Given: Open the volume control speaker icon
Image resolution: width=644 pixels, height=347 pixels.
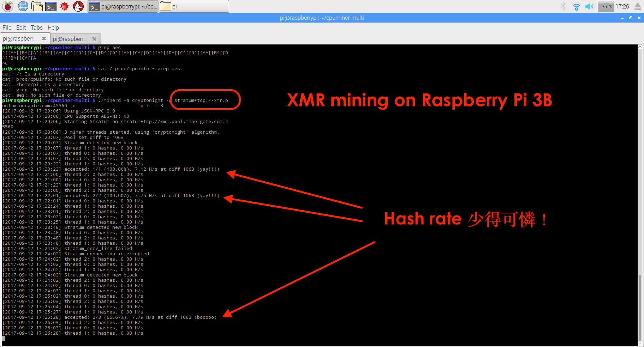Looking at the screenshot, I should point(589,6).
